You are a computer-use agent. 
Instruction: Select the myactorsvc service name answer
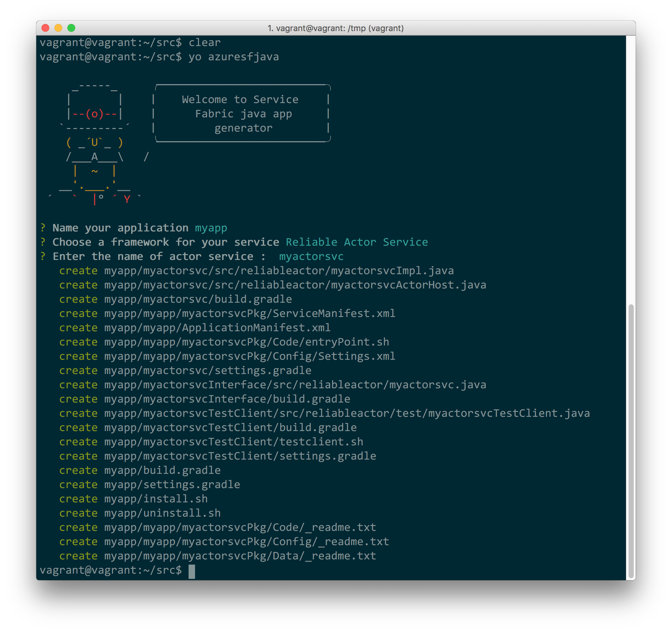[x=311, y=256]
